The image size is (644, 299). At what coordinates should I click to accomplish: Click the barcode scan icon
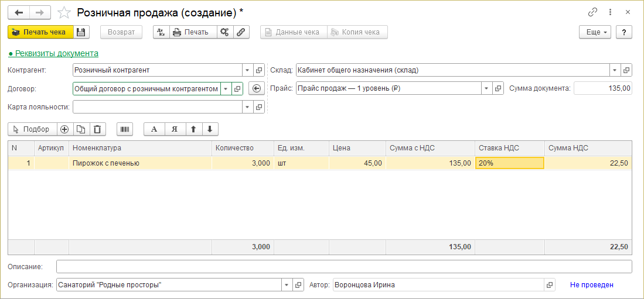(x=125, y=129)
